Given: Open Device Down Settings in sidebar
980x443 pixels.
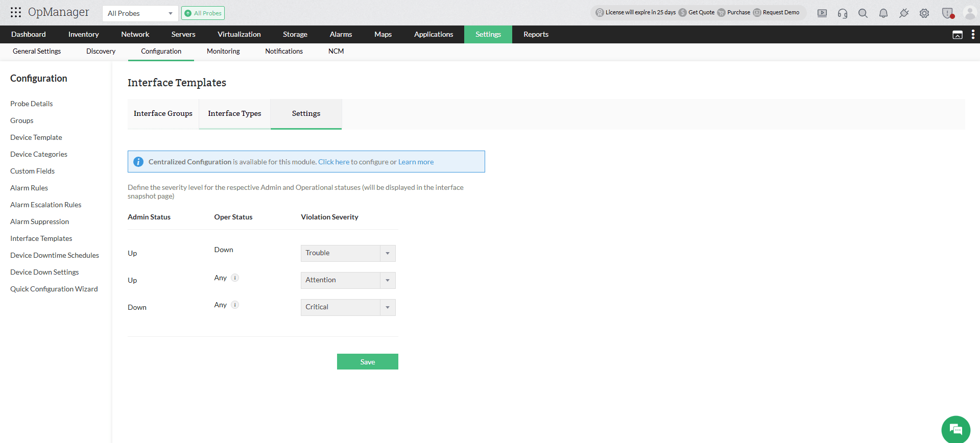Looking at the screenshot, I should click(x=45, y=272).
